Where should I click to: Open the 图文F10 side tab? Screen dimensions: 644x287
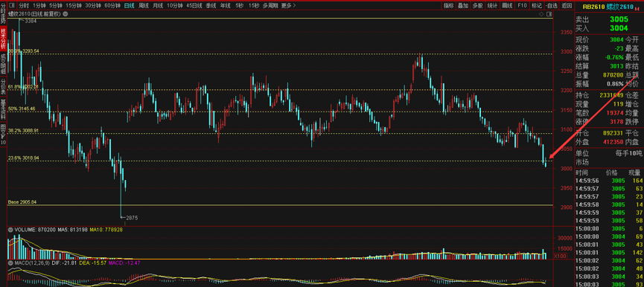coord(3,134)
